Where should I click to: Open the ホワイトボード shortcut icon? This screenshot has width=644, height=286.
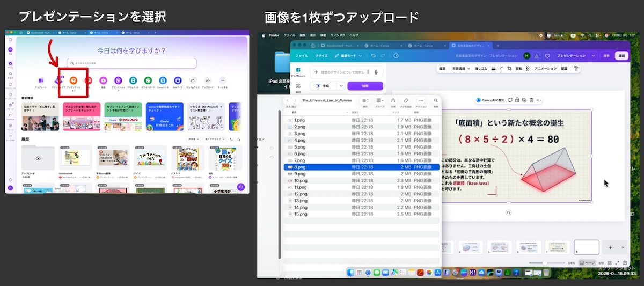pyautogui.click(x=148, y=80)
